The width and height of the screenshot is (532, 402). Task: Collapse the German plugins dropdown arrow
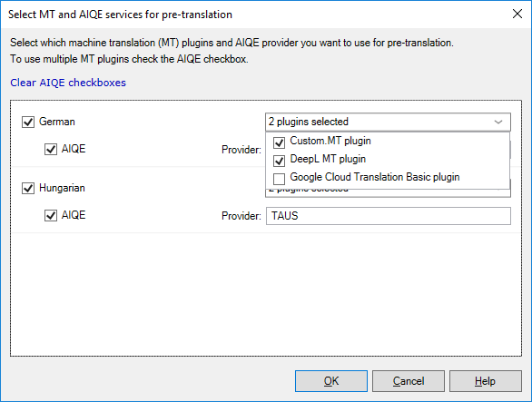(x=498, y=122)
